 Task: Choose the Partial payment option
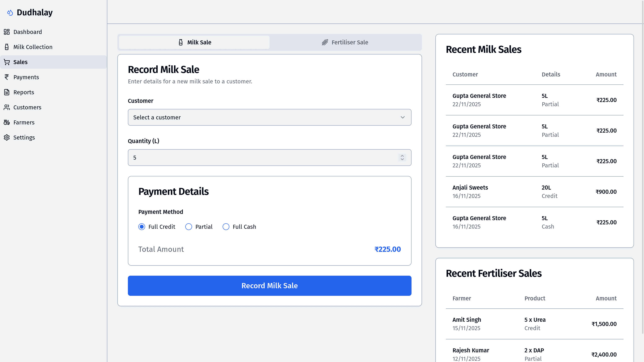tap(189, 227)
